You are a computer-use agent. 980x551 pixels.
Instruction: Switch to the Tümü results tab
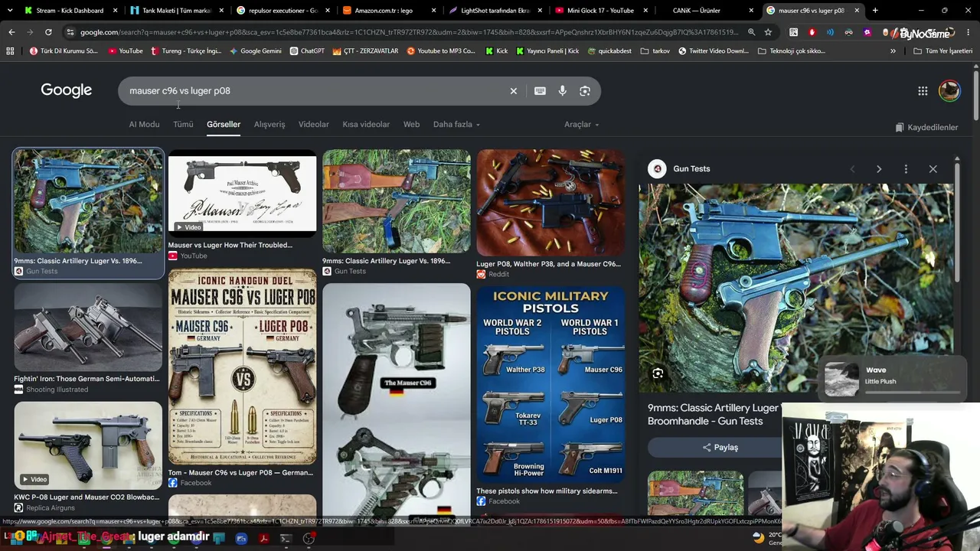(183, 125)
